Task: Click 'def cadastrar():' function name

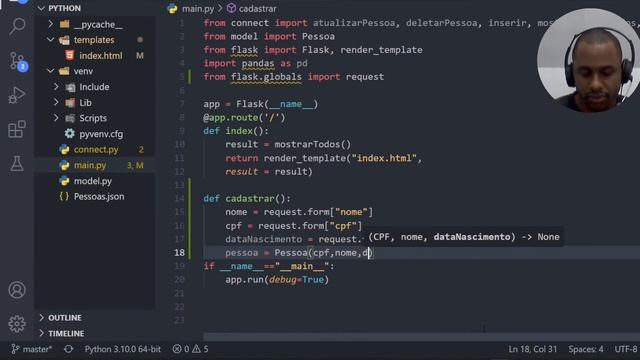Action: tap(250, 198)
